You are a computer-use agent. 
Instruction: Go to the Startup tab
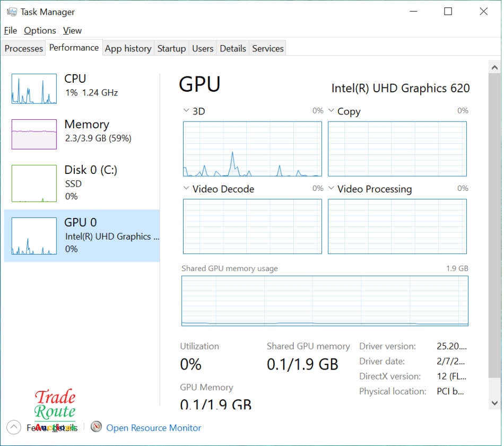171,48
